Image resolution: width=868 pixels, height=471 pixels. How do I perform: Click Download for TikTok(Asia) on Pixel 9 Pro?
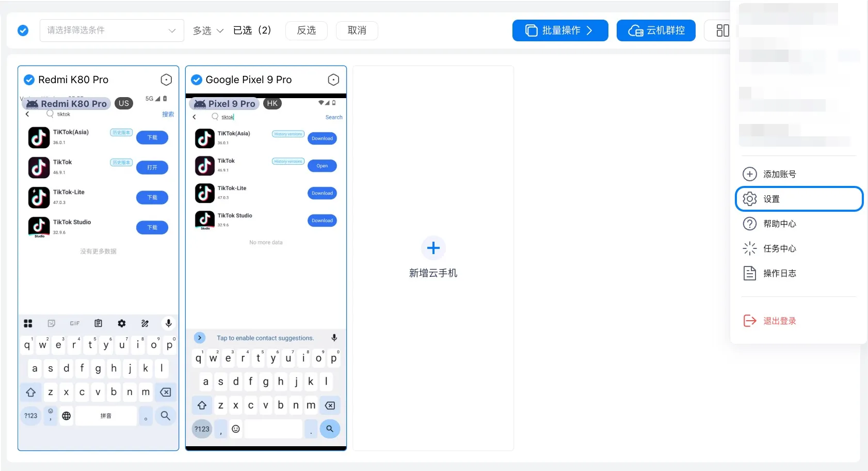tap(322, 138)
